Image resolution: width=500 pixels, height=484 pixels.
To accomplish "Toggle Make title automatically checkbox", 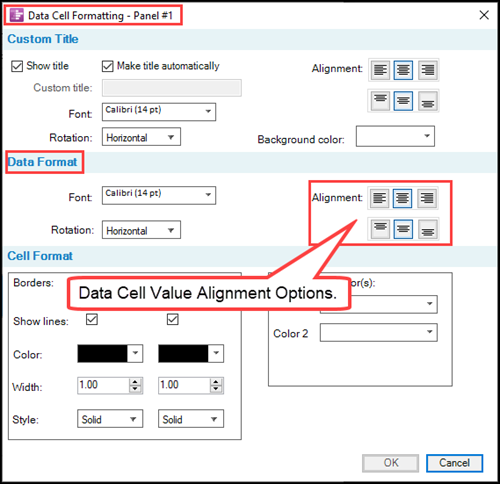I will (108, 66).
